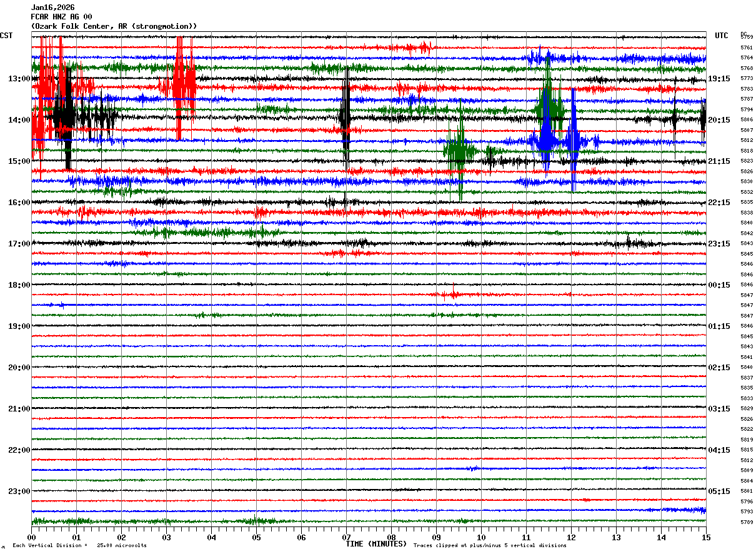Select DC offset value 5830

(x=747, y=181)
